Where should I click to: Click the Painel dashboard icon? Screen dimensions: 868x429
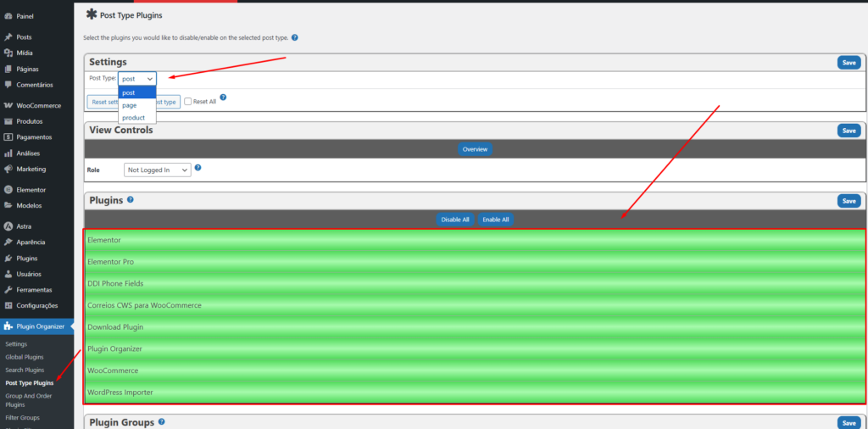[8, 17]
